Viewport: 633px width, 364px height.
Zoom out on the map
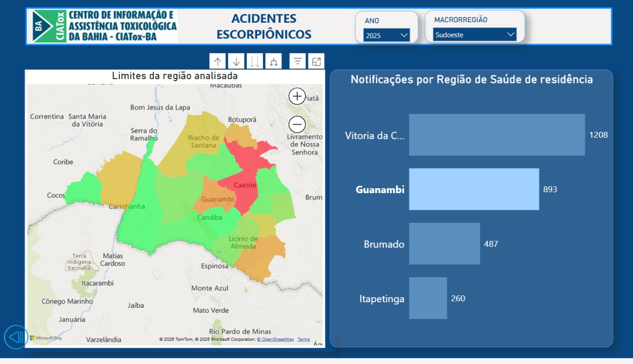(x=297, y=124)
